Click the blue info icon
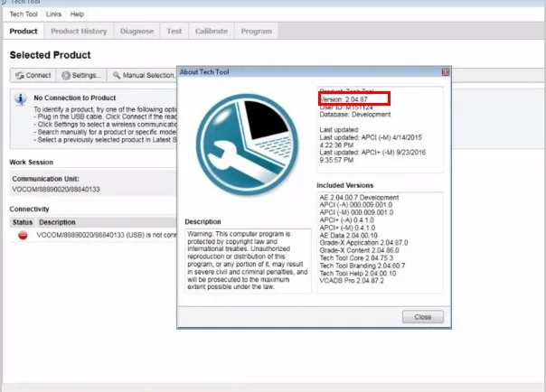This screenshot has height=392, width=546. click(21, 99)
